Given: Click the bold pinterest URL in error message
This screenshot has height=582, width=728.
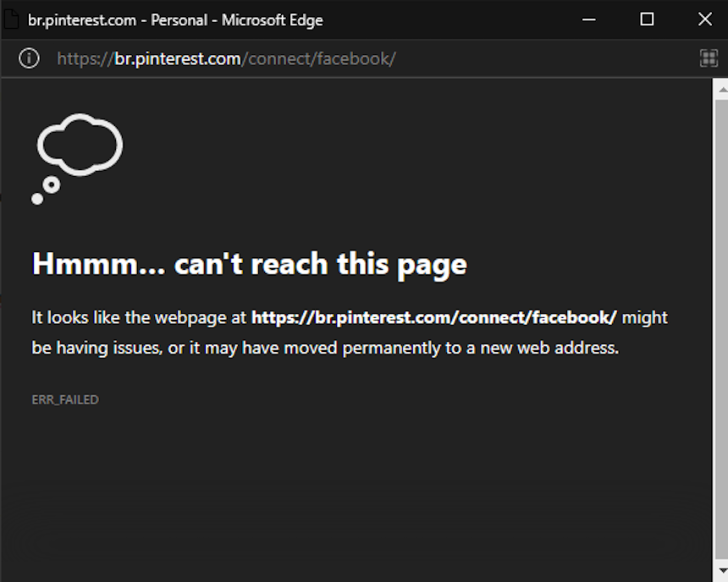Looking at the screenshot, I should [x=434, y=317].
